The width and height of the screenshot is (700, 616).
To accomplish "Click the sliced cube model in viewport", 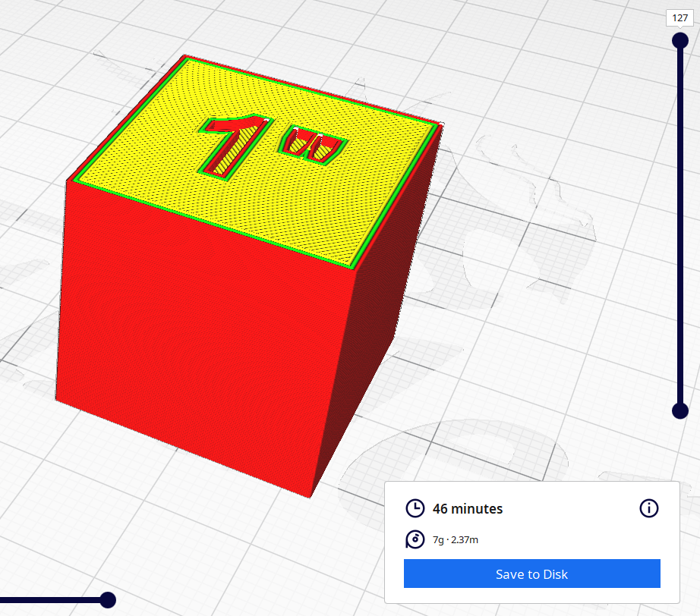I will click(x=250, y=277).
